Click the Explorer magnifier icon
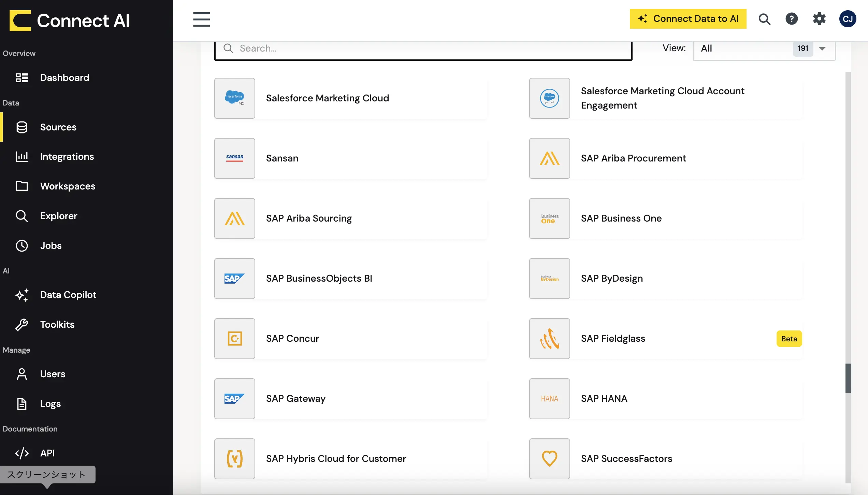Screen dimensions: 868x495 [22, 216]
